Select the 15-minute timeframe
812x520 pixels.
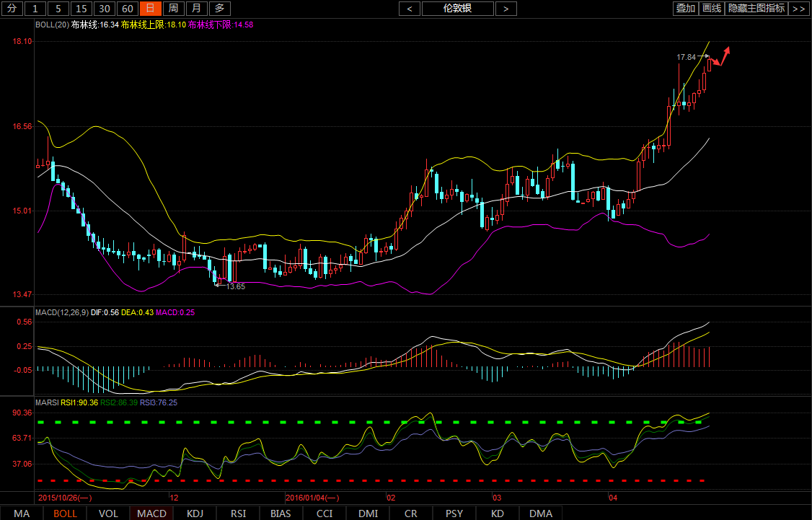pyautogui.click(x=81, y=9)
